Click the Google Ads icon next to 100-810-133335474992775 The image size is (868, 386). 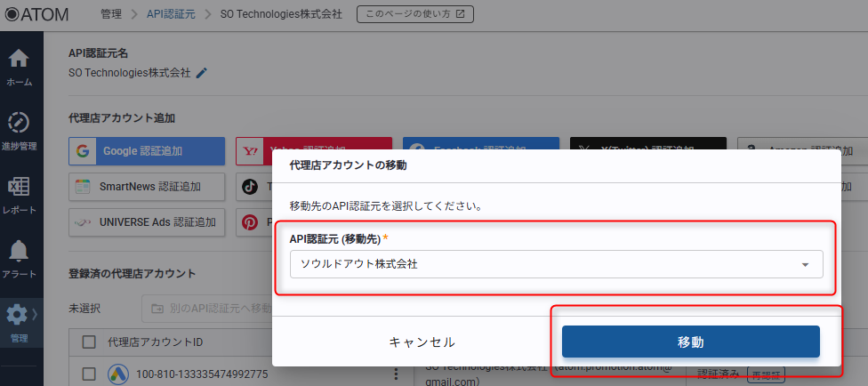click(118, 374)
